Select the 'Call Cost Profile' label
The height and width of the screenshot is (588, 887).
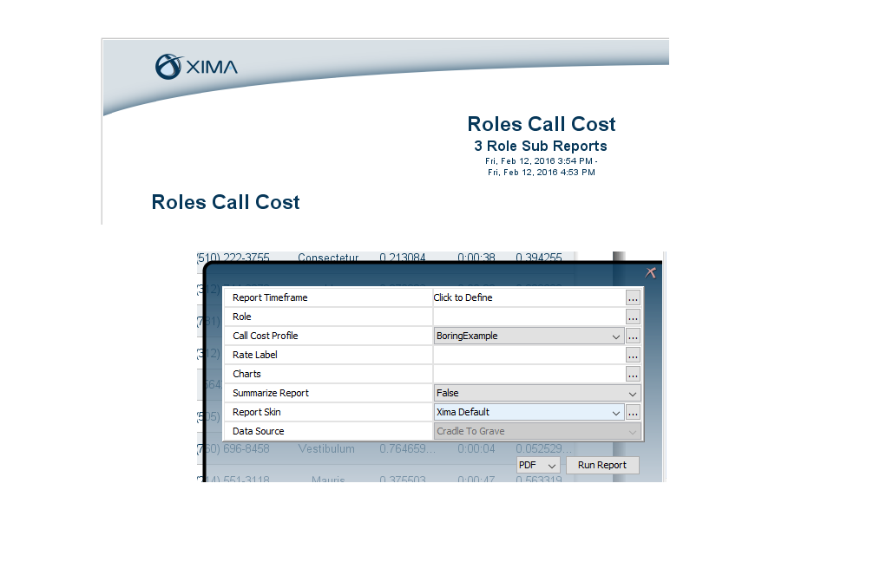pos(265,336)
